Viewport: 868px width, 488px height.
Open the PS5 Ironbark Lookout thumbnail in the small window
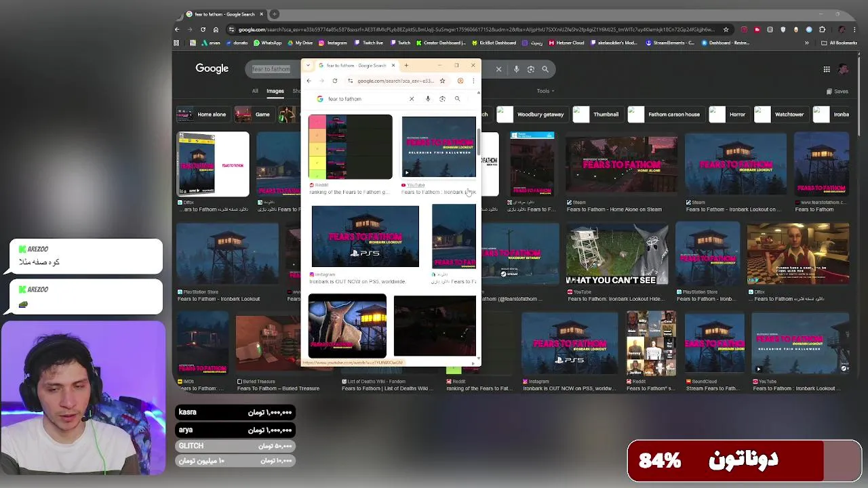click(365, 237)
